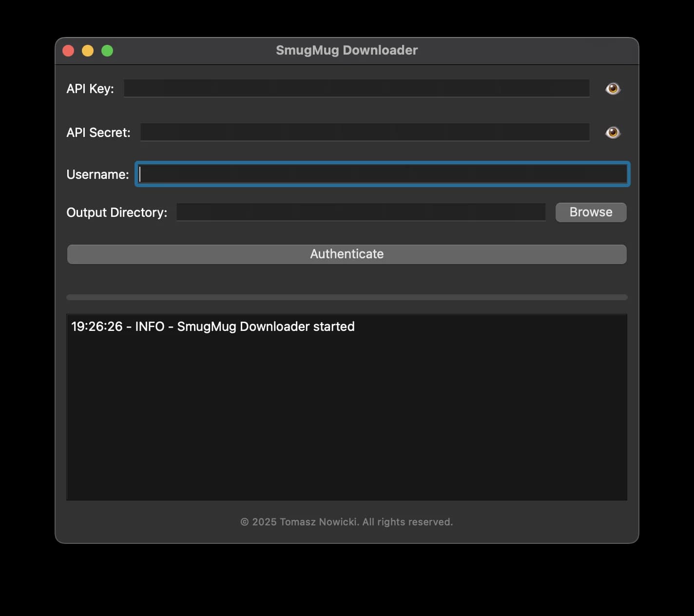
Task: Show the hidden API Secret text
Action: pyautogui.click(x=613, y=132)
